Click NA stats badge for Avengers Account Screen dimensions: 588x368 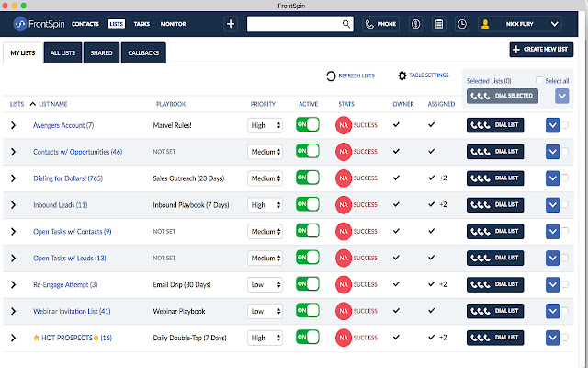click(344, 125)
